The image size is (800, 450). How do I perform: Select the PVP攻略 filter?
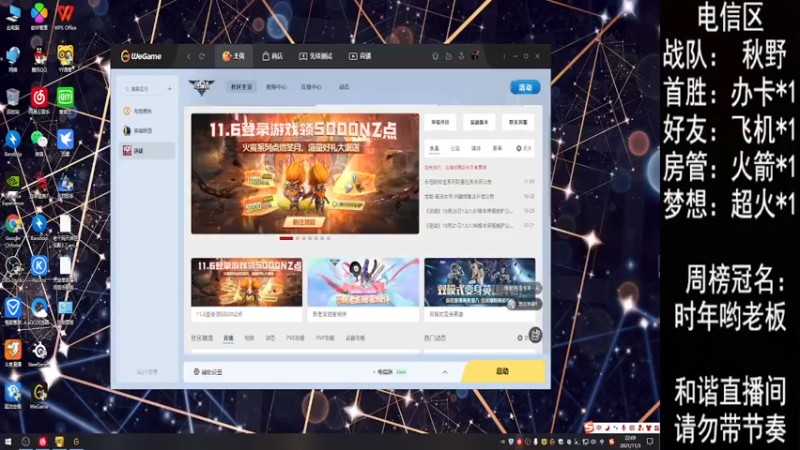(324, 338)
